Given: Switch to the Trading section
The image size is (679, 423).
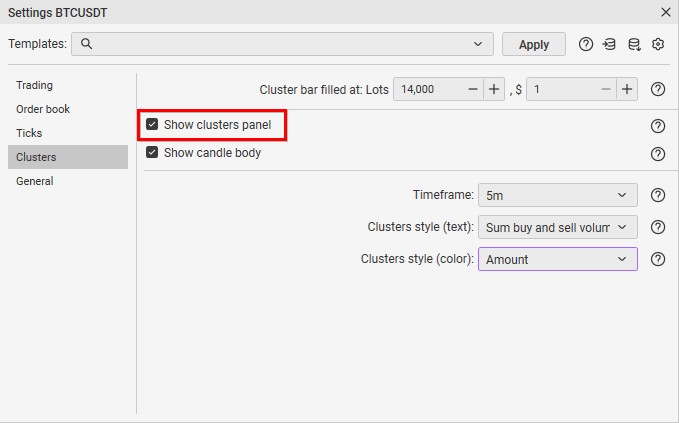Looking at the screenshot, I should click(68, 85).
